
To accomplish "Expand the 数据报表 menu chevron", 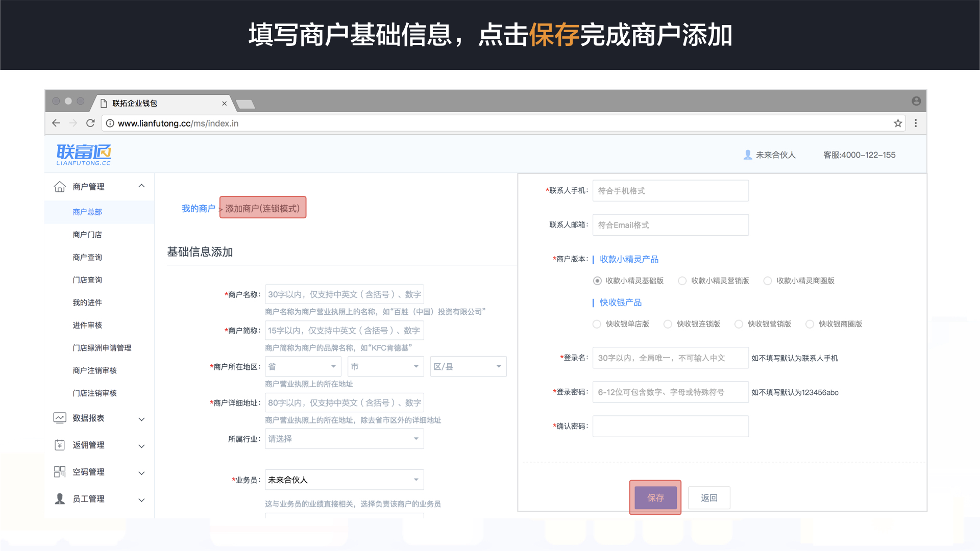I will coord(141,419).
